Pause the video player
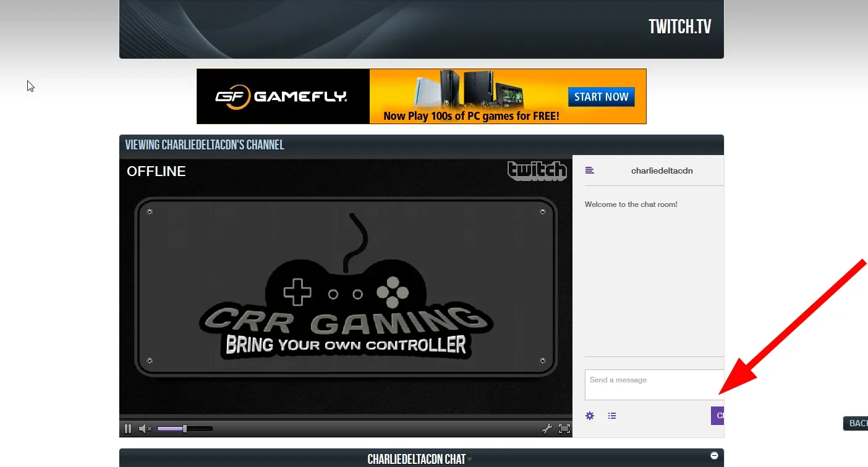 pos(128,429)
